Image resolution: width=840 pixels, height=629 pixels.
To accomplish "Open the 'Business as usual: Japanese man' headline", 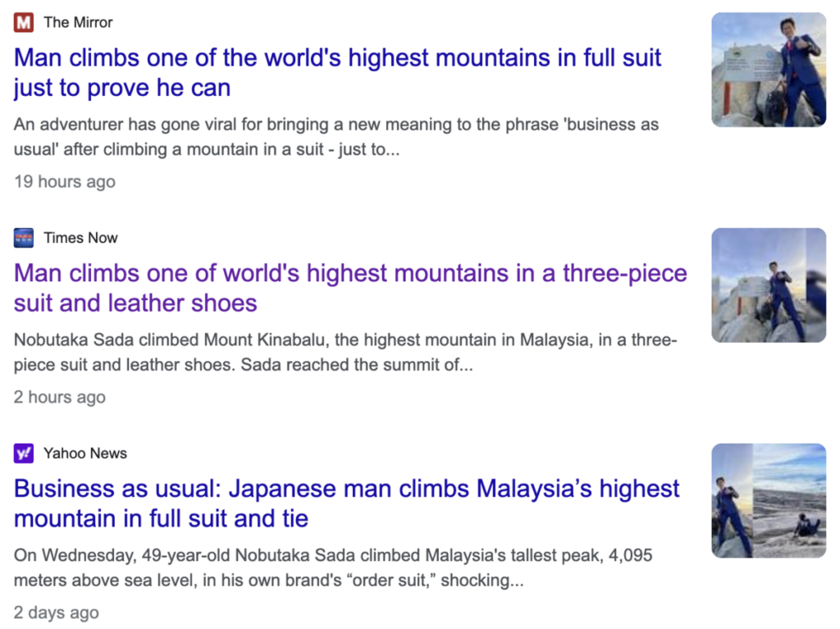I will click(346, 490).
